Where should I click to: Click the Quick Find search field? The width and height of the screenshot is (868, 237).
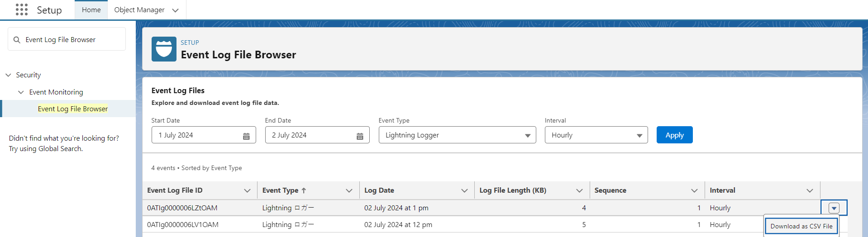72,40
